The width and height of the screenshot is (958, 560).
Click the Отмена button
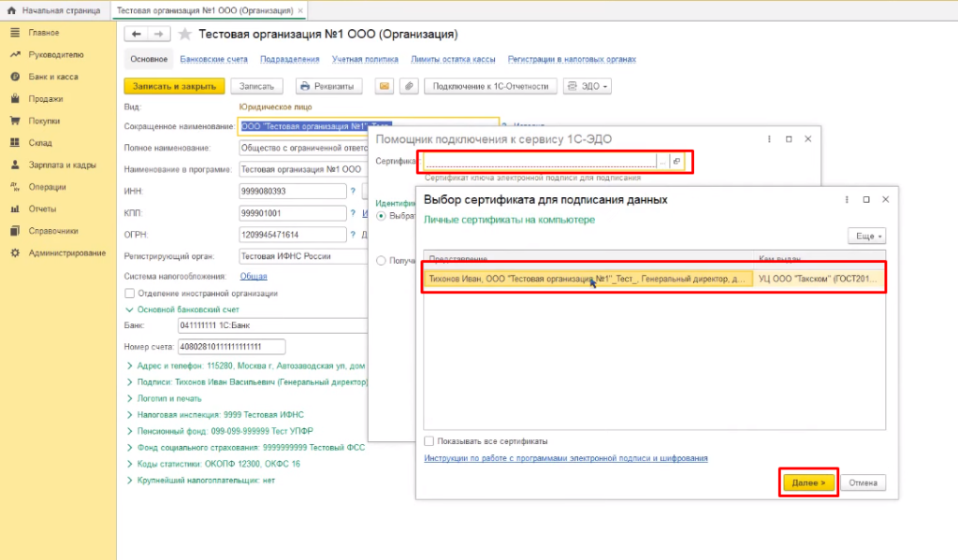pyautogui.click(x=863, y=482)
